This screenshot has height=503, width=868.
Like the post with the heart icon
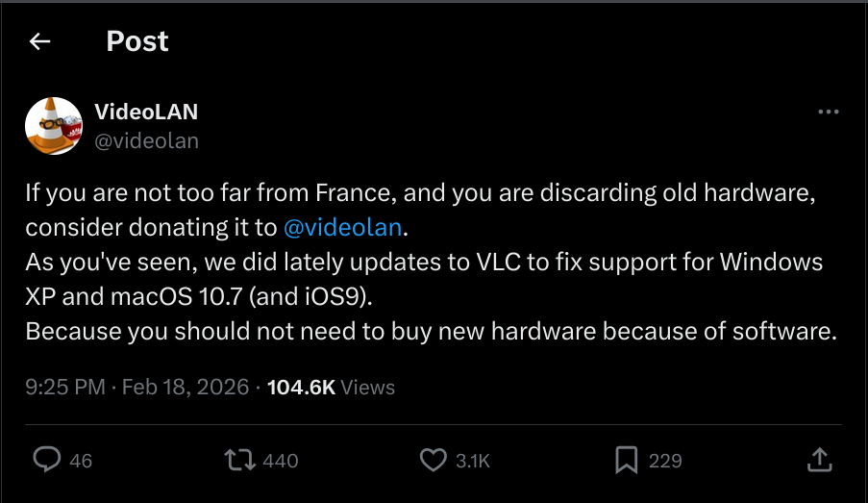coord(433,460)
